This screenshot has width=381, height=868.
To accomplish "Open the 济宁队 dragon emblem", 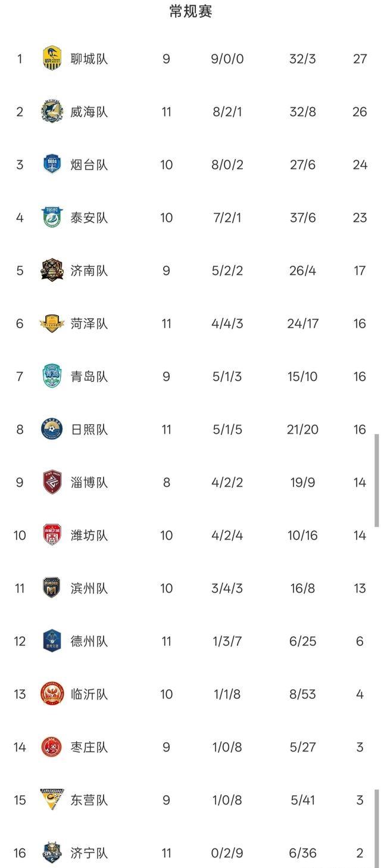I will [x=52, y=853].
